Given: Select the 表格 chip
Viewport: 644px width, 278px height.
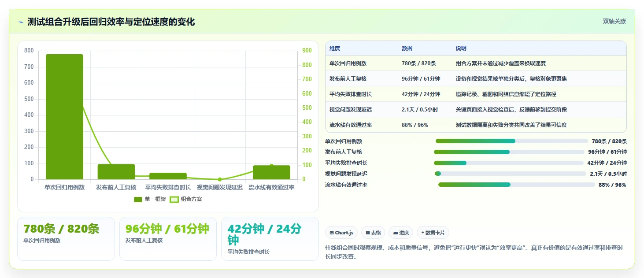Looking at the screenshot, I should pyautogui.click(x=373, y=233).
